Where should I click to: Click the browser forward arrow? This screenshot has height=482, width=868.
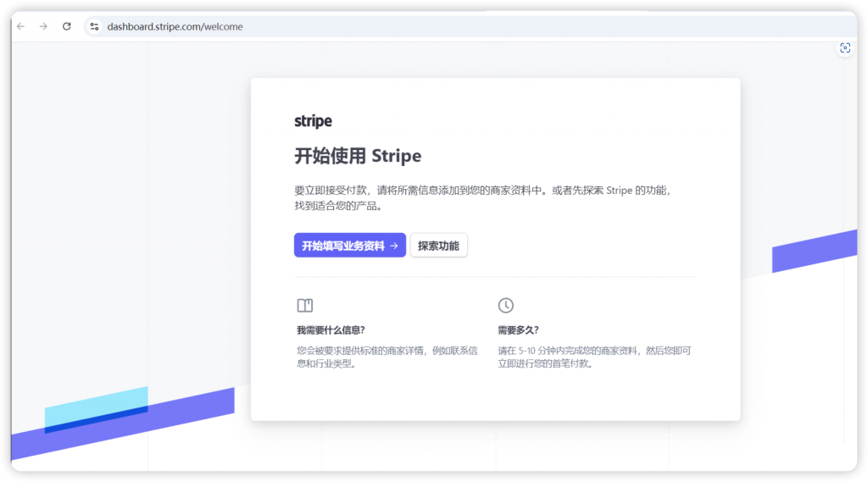tap(43, 26)
